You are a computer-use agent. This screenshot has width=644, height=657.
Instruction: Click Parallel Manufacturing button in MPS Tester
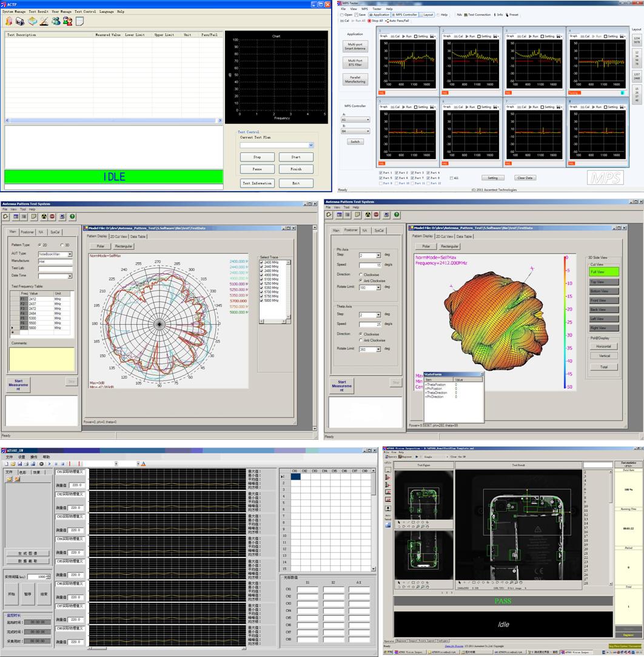(x=355, y=79)
